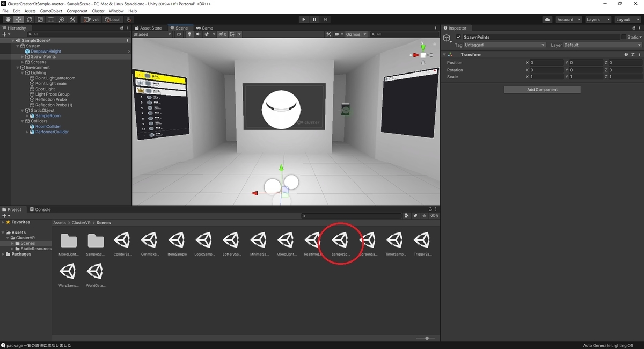Toggle scene lighting bulb icon
The height and width of the screenshot is (349, 644).
189,34
